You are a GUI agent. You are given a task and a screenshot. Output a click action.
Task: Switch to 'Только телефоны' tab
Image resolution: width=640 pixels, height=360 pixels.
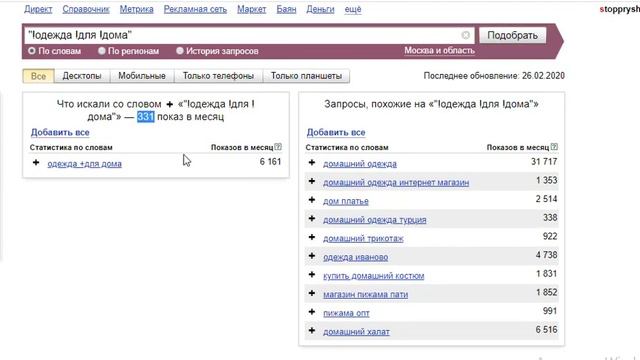click(x=218, y=76)
